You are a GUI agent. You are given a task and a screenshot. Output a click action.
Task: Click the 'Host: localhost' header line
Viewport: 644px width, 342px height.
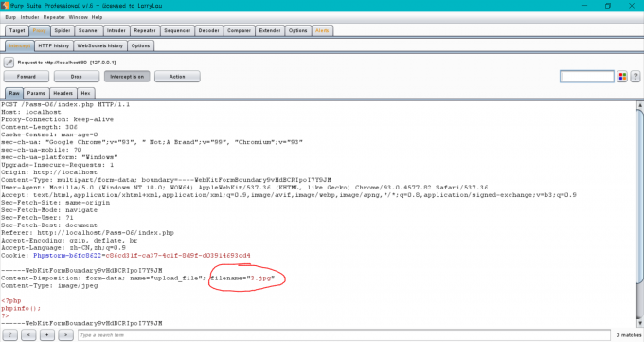(31, 112)
